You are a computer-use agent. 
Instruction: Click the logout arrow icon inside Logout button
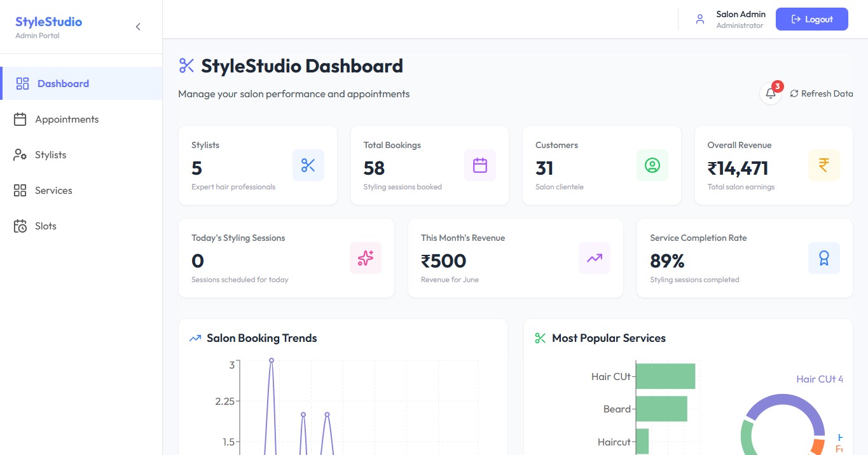(x=796, y=19)
